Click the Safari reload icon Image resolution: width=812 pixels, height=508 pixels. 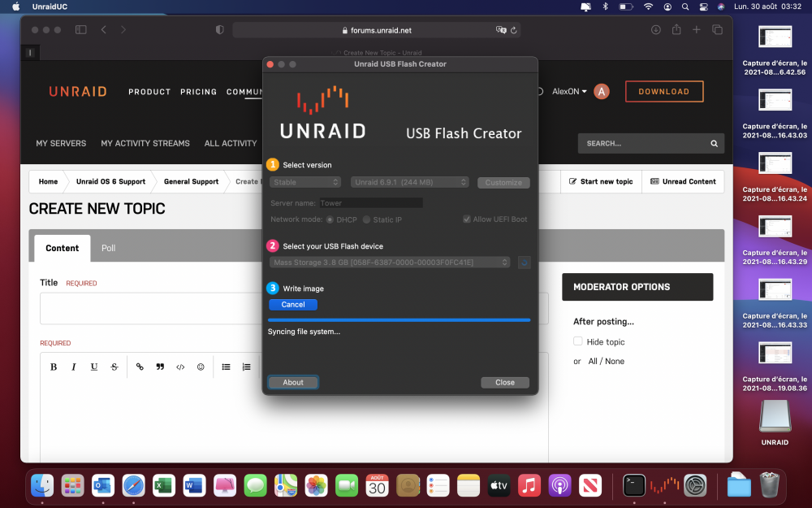pyautogui.click(x=514, y=30)
